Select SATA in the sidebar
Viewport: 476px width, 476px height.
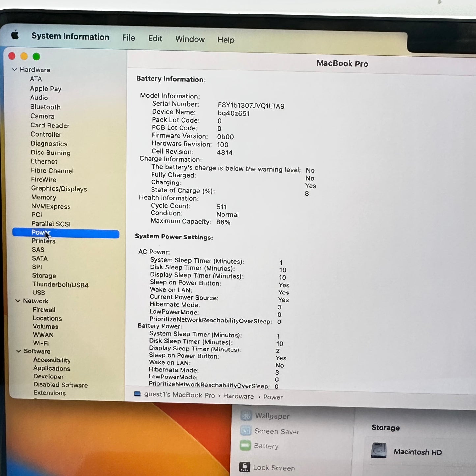tap(40, 258)
